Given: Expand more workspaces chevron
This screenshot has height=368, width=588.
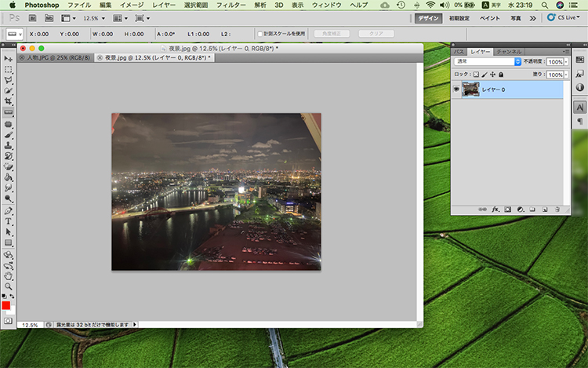Looking at the screenshot, I should pyautogui.click(x=532, y=18).
